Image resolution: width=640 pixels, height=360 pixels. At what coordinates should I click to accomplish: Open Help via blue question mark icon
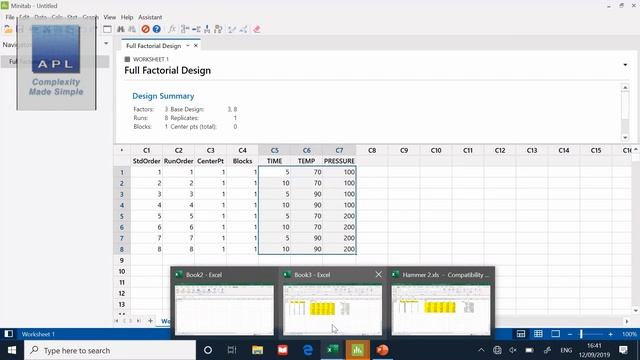(x=157, y=29)
